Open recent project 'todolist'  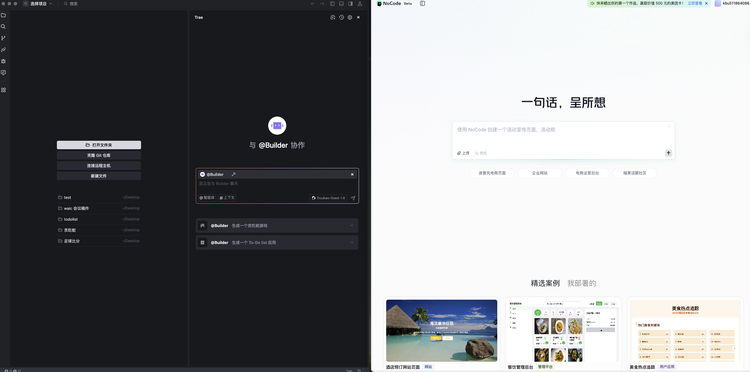(x=99, y=219)
